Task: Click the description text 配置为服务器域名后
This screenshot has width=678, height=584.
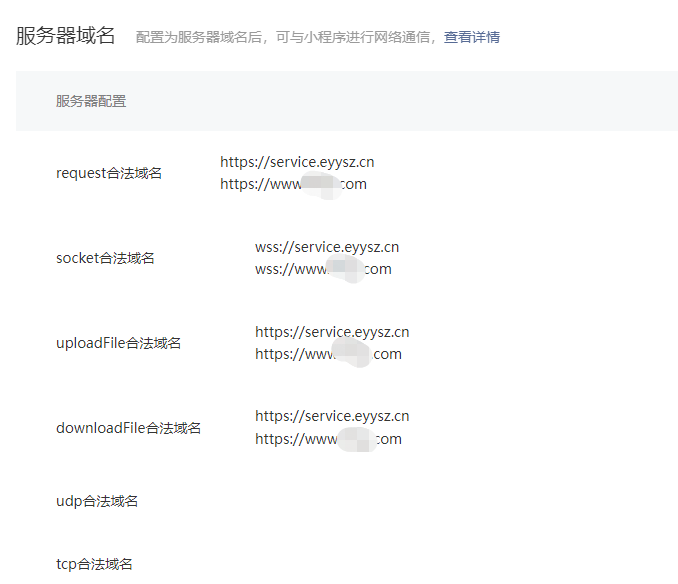Action: pyautogui.click(x=199, y=37)
